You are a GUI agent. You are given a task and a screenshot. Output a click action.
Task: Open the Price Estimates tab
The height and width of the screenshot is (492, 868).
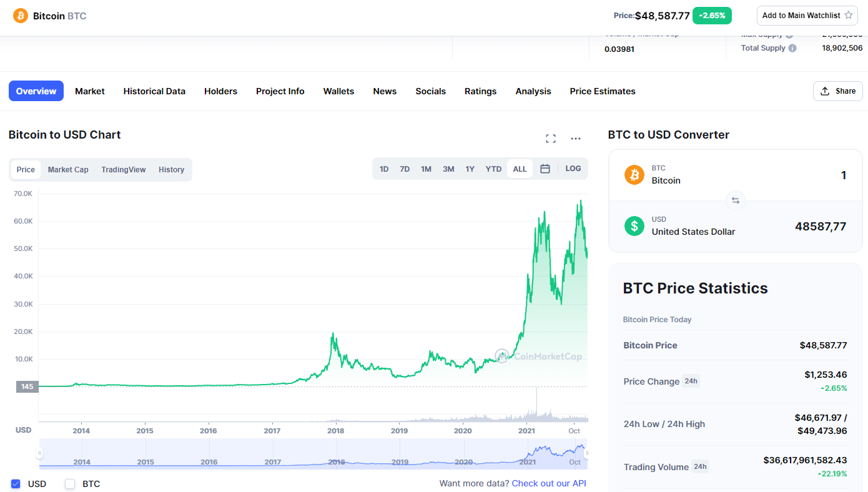coord(603,91)
